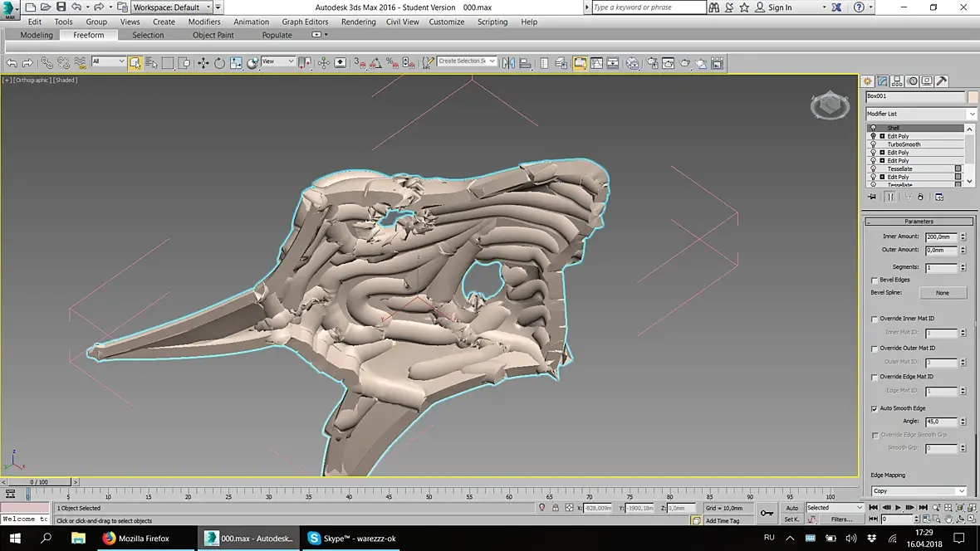This screenshot has width=980, height=551.
Task: Toggle TurboSmooth modifier lightbulb visibility
Action: point(873,144)
